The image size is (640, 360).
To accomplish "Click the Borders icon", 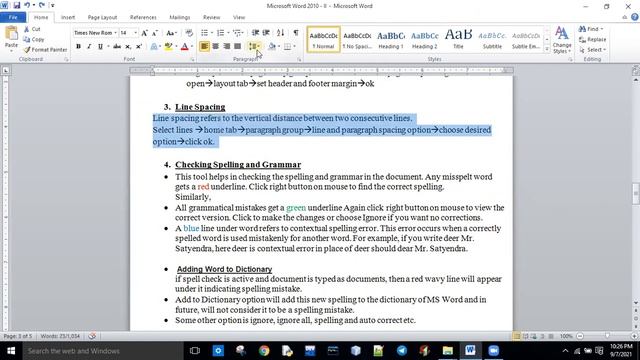I will pos(288,47).
